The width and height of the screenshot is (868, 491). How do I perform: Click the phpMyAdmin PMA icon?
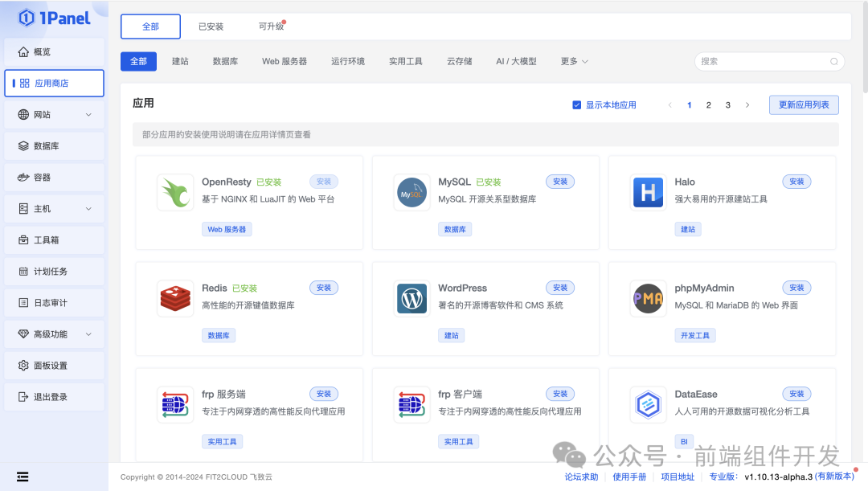(648, 298)
